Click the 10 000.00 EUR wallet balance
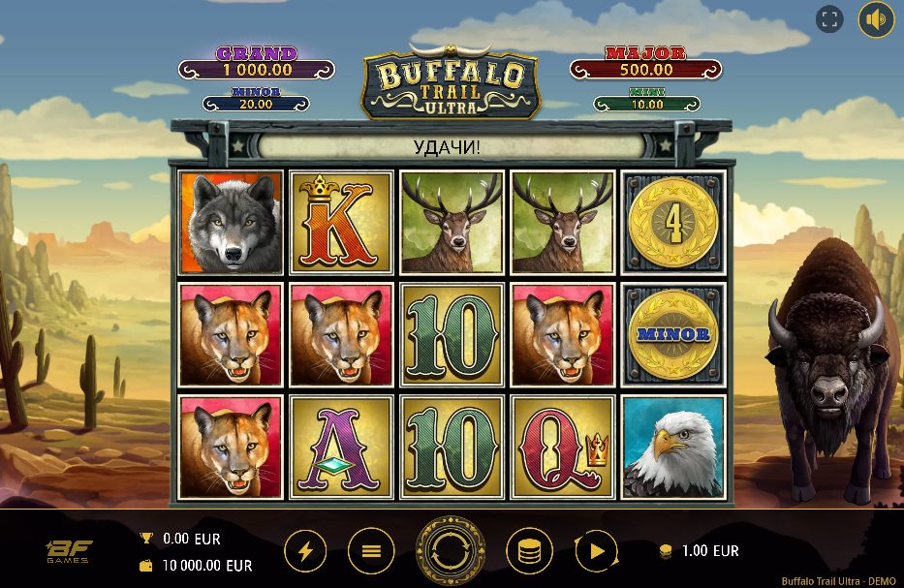 click(x=207, y=566)
